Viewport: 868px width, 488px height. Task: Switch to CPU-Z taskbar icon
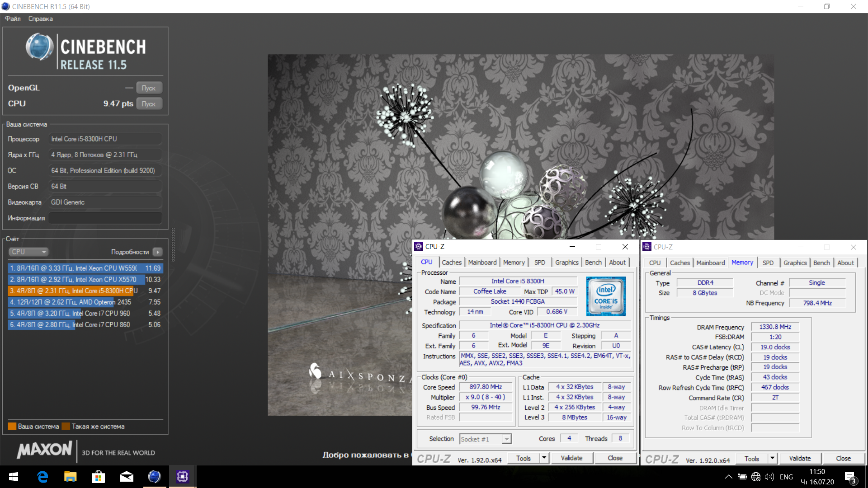[183, 477]
